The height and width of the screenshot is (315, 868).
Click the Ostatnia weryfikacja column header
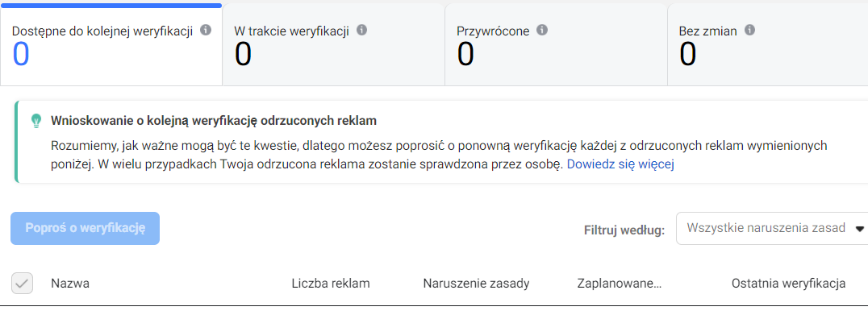tap(788, 284)
